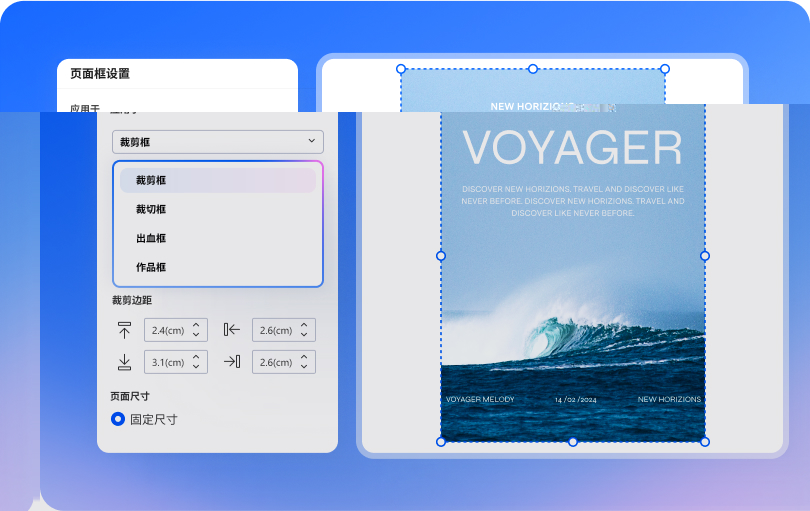Click the top margin icon
This screenshot has height=511, width=810.
(125, 330)
